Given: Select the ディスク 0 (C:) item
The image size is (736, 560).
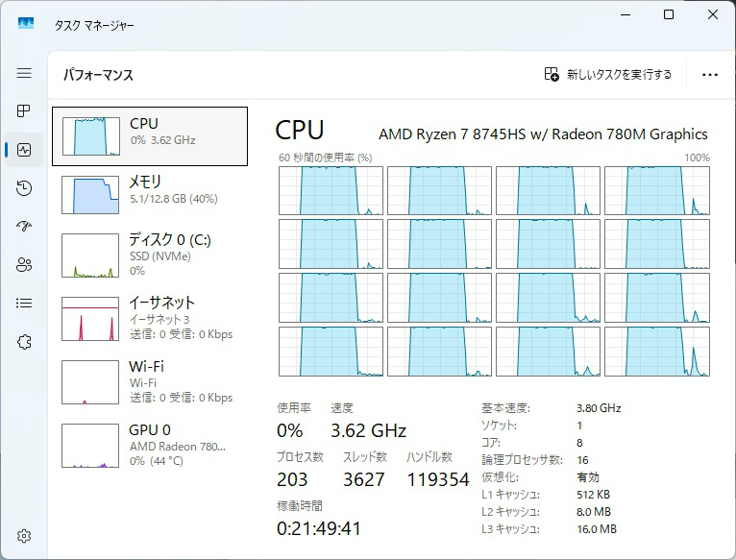Looking at the screenshot, I should (150, 255).
